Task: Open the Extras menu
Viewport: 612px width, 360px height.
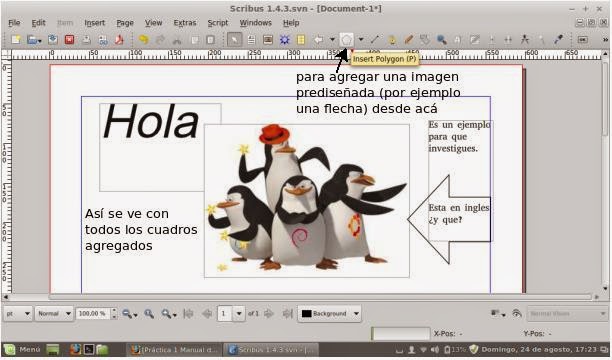Action: point(185,23)
